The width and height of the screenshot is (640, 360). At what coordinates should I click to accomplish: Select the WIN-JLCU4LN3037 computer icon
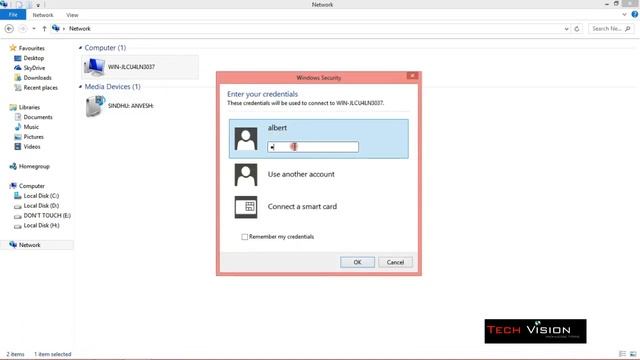click(x=94, y=67)
